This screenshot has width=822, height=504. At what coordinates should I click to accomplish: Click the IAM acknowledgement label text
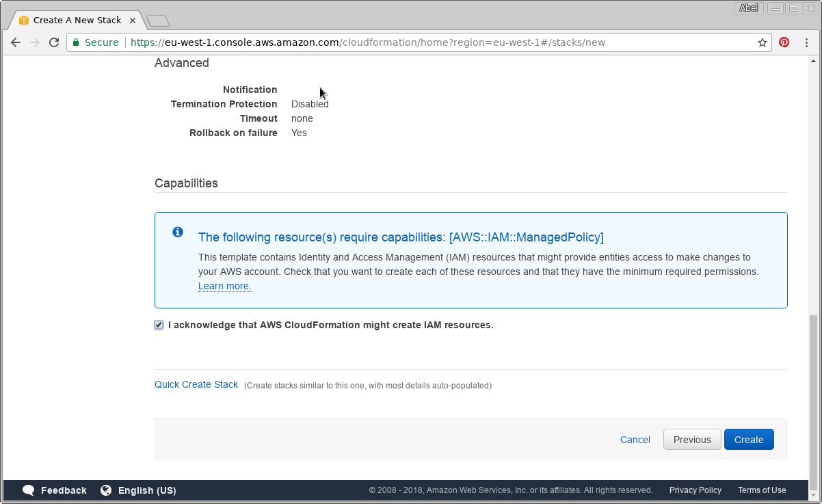point(331,325)
